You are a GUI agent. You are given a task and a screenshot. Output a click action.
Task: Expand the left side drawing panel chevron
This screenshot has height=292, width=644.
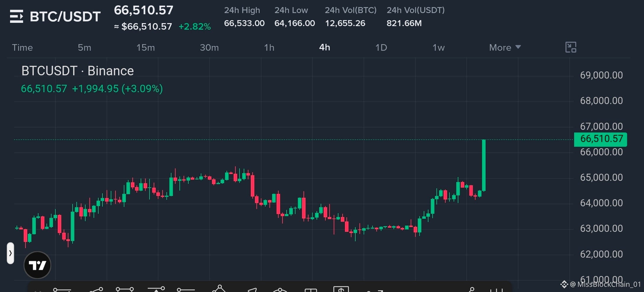10,253
